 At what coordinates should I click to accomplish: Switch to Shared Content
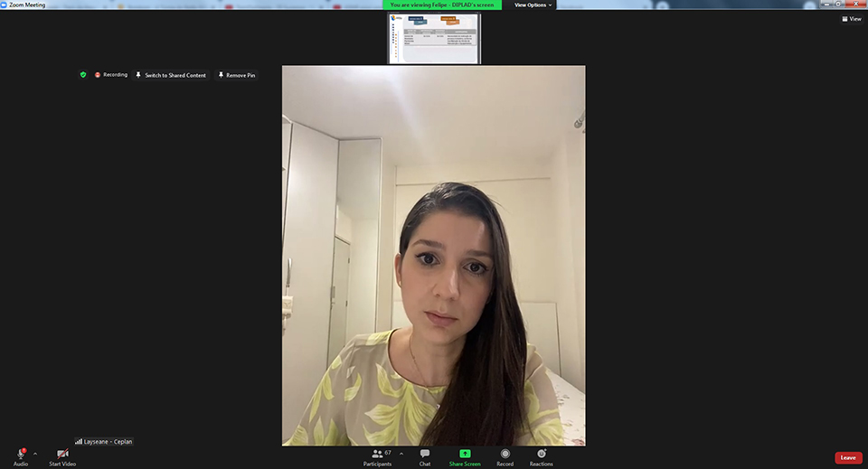tap(170, 75)
